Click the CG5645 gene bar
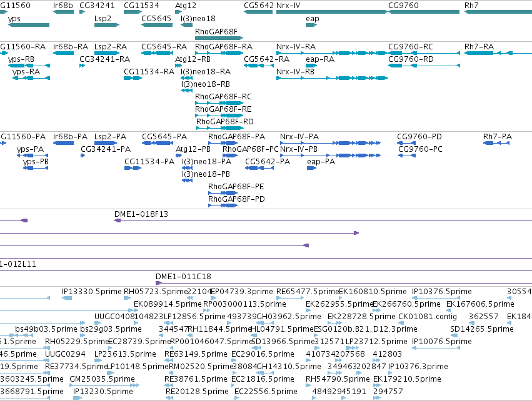The height and width of the screenshot is (401, 532). (x=157, y=25)
